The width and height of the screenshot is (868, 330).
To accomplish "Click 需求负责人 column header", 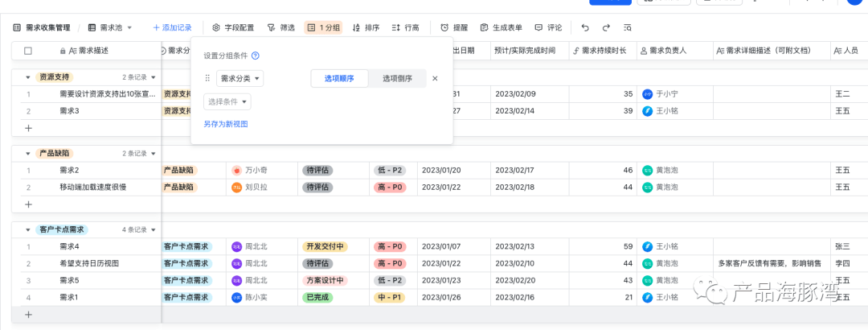I will (x=675, y=51).
